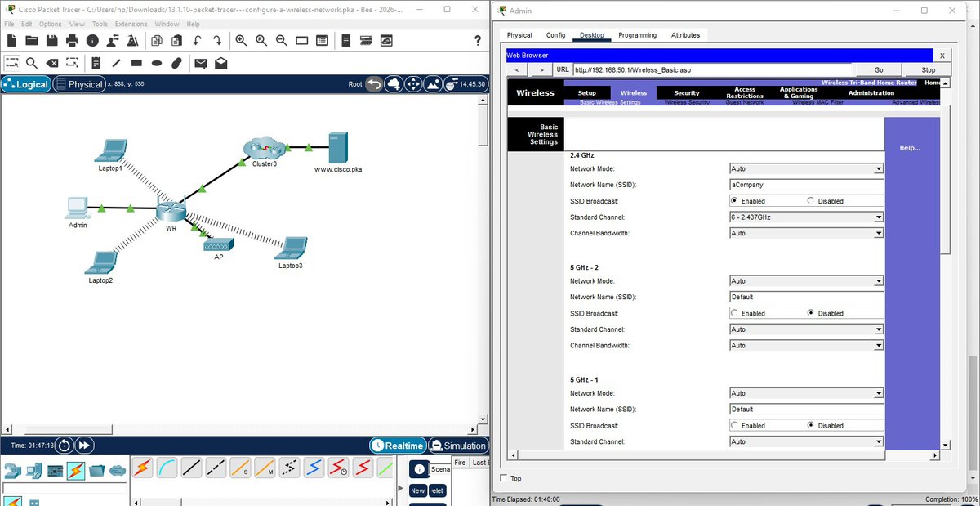Screen dimensions: 980x506
Task: Switch to the Attributes tab
Action: (x=685, y=35)
